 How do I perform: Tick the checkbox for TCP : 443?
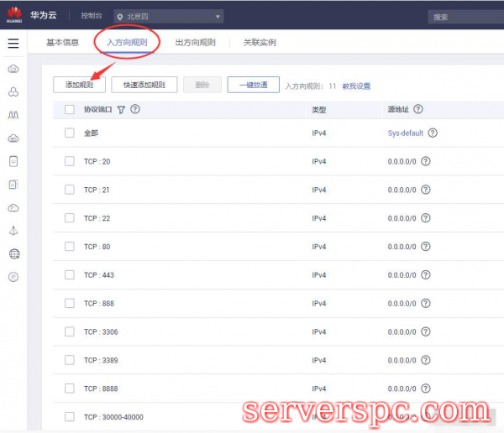click(x=70, y=275)
